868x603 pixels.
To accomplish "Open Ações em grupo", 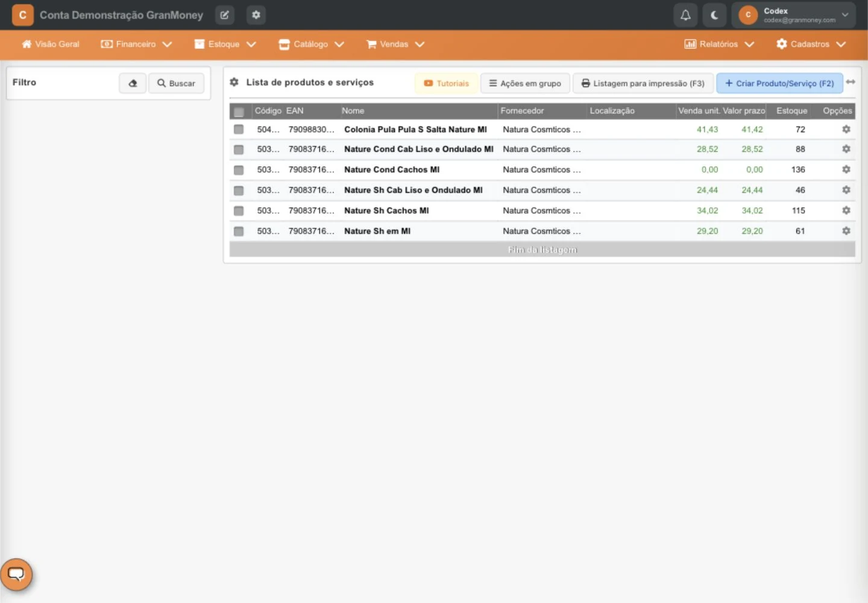I will 525,83.
